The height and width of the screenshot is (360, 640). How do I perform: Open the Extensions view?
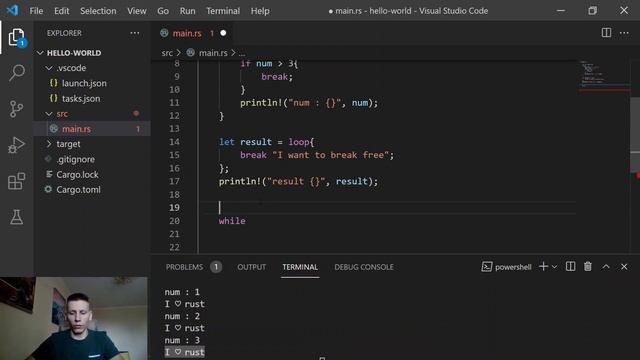click(x=17, y=181)
